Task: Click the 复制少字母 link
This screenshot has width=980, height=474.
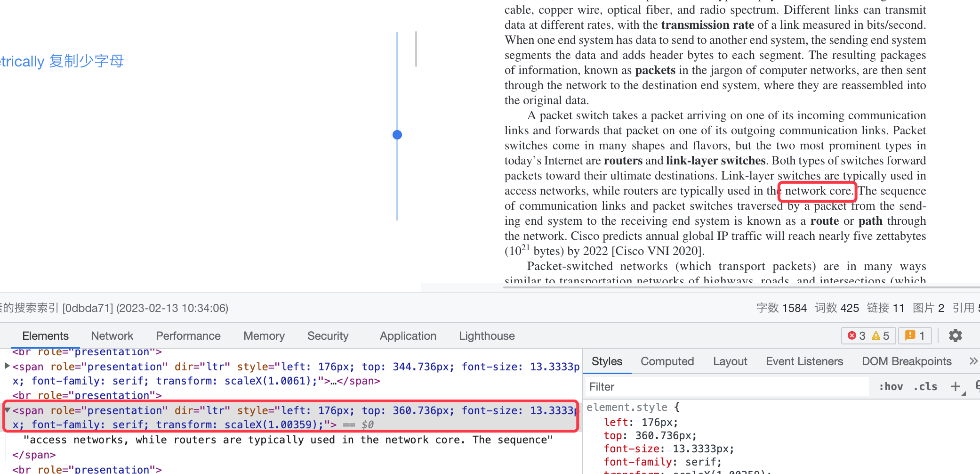Action: [86, 61]
